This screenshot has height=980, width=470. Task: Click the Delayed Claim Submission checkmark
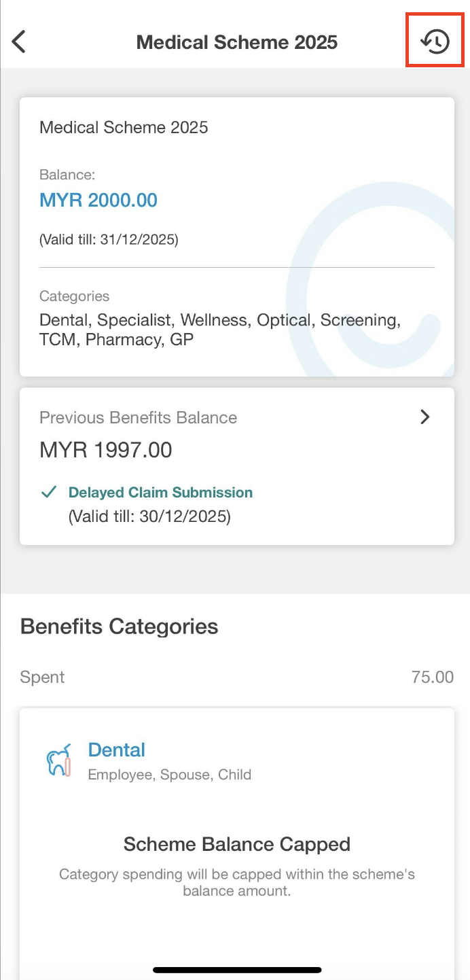49,492
